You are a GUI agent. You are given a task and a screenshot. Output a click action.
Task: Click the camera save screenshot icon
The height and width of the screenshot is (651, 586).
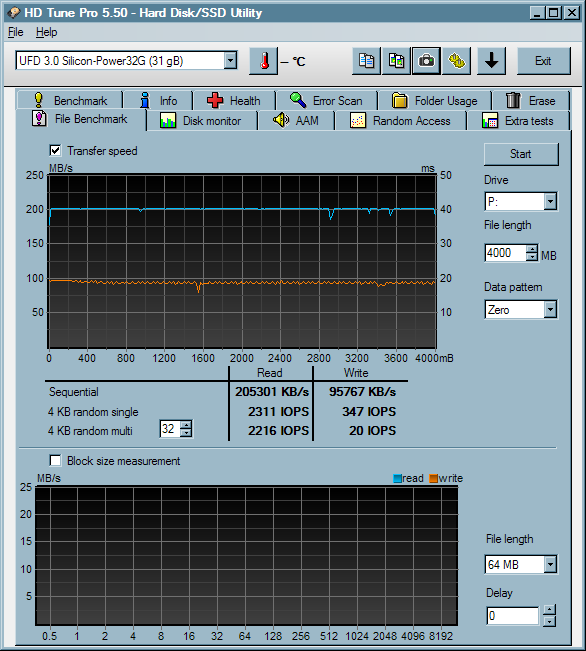tap(426, 61)
